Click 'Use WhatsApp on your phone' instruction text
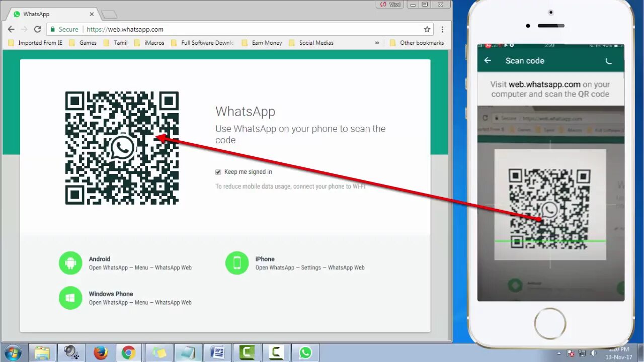This screenshot has width=644, height=362. [300, 134]
